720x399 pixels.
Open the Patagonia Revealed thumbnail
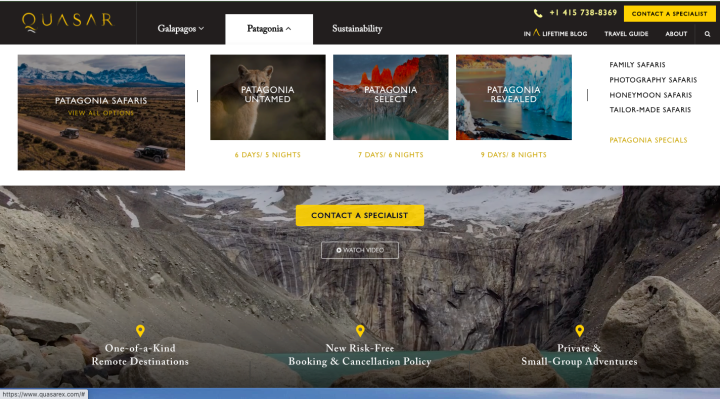[x=513, y=97]
